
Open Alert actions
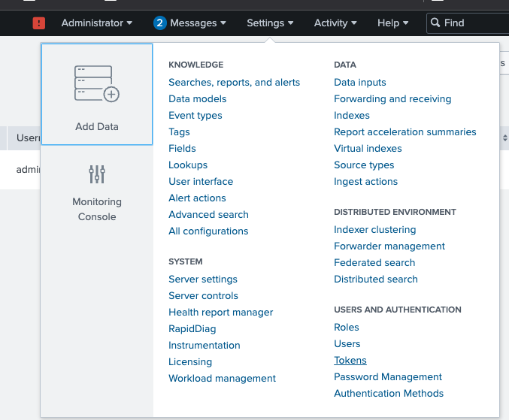pyautogui.click(x=197, y=198)
